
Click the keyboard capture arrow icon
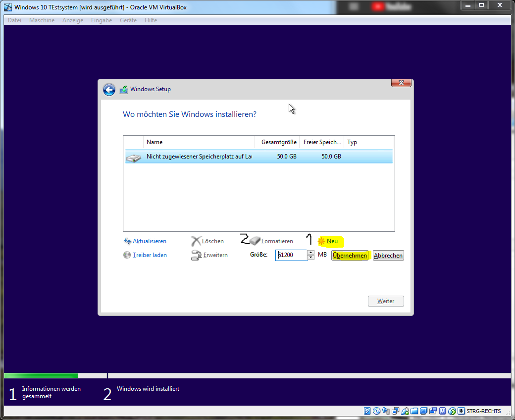tap(461, 411)
